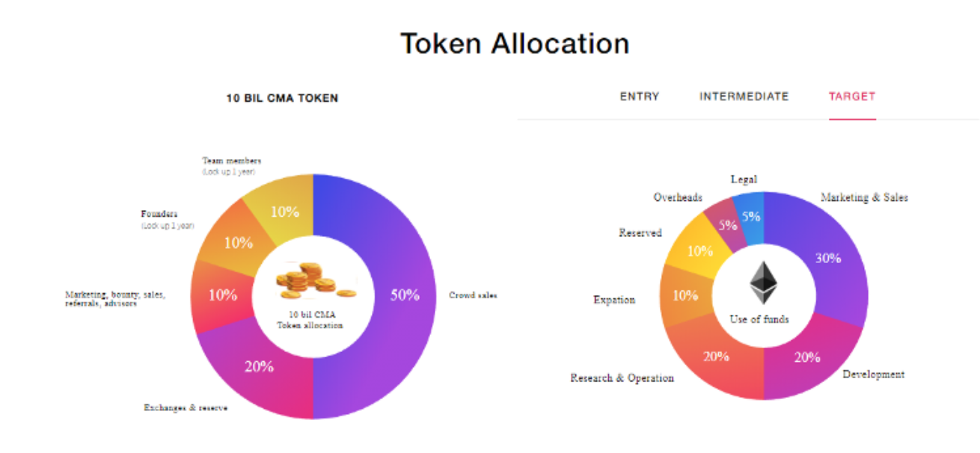Image resolution: width=980 pixels, height=453 pixels.
Task: Open the INTERMEDIATE tab
Action: point(744,96)
